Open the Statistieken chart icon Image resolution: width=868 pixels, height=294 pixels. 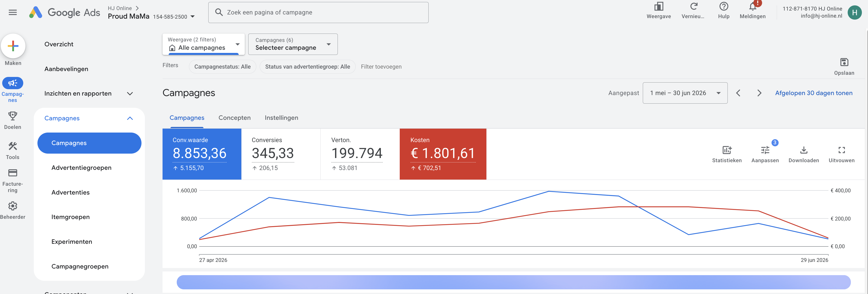(727, 150)
